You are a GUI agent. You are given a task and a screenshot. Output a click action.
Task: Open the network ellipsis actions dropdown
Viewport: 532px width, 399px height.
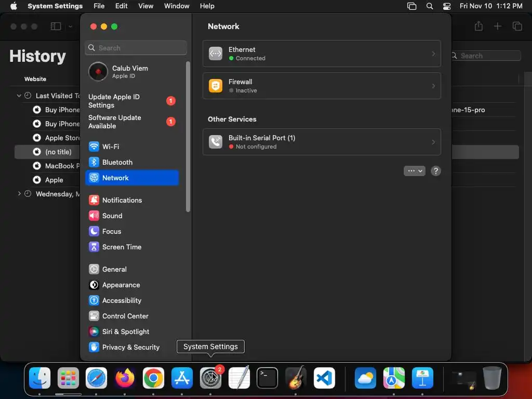point(414,171)
